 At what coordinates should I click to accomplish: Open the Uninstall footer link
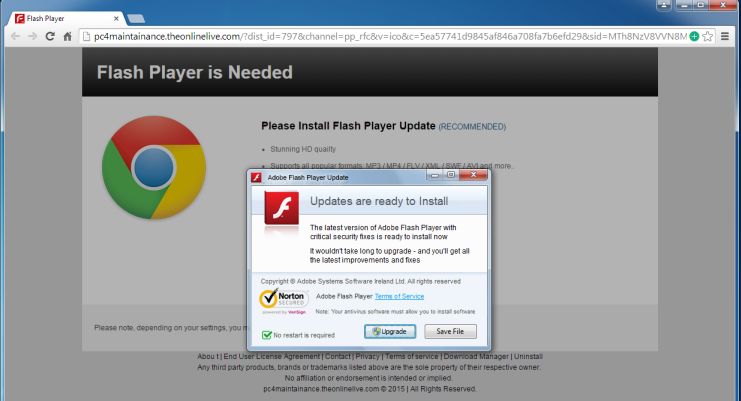tap(528, 356)
